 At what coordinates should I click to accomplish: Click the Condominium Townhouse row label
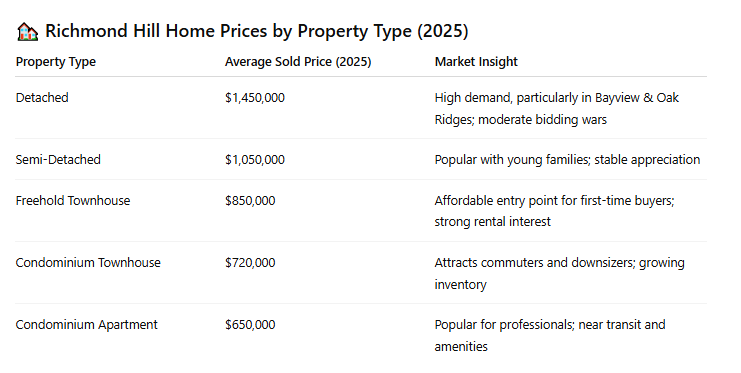(x=88, y=262)
